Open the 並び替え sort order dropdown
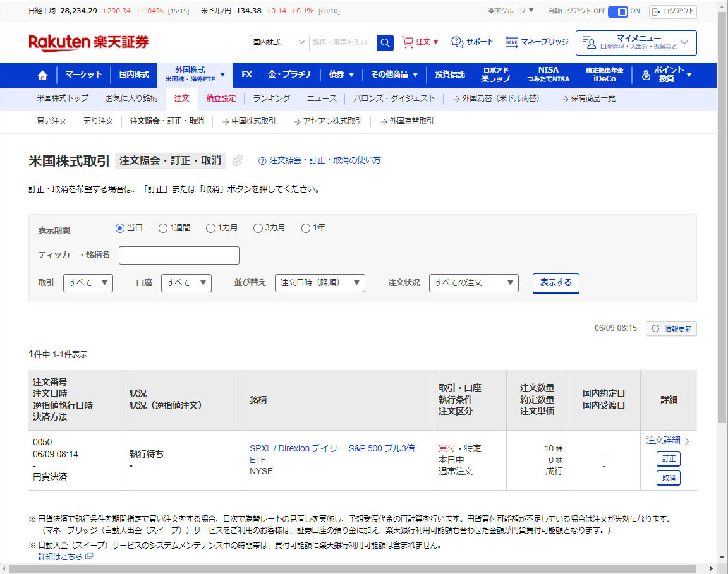 coord(320,283)
